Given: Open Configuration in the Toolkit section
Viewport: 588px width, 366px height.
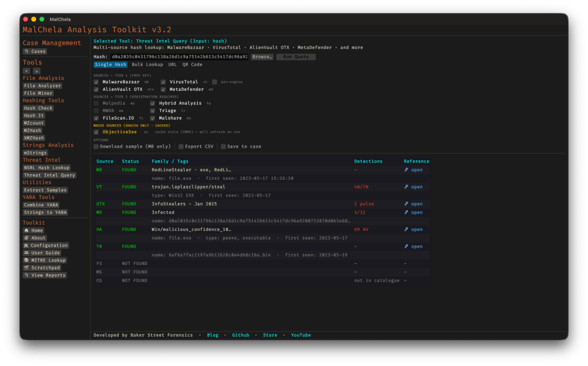Looking at the screenshot, I should (45, 245).
